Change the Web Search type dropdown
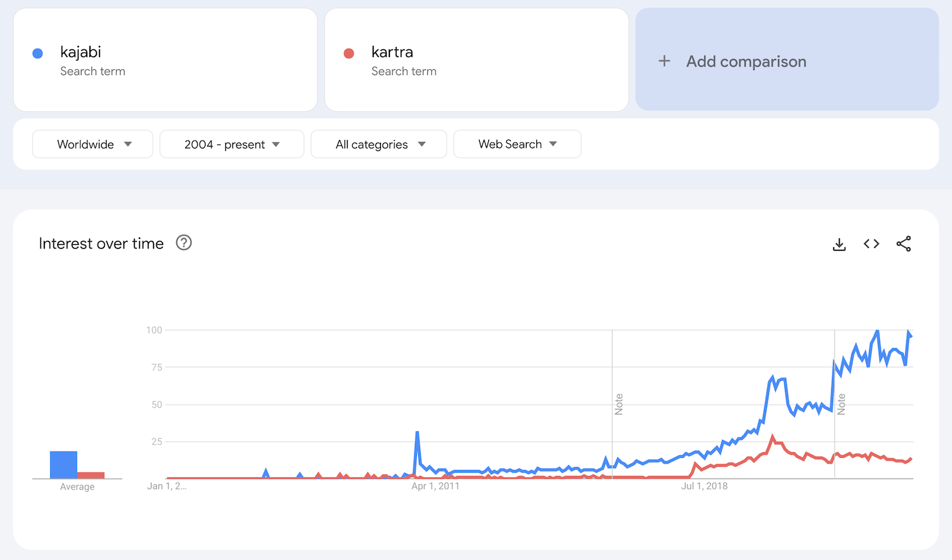The width and height of the screenshot is (952, 560). click(517, 144)
